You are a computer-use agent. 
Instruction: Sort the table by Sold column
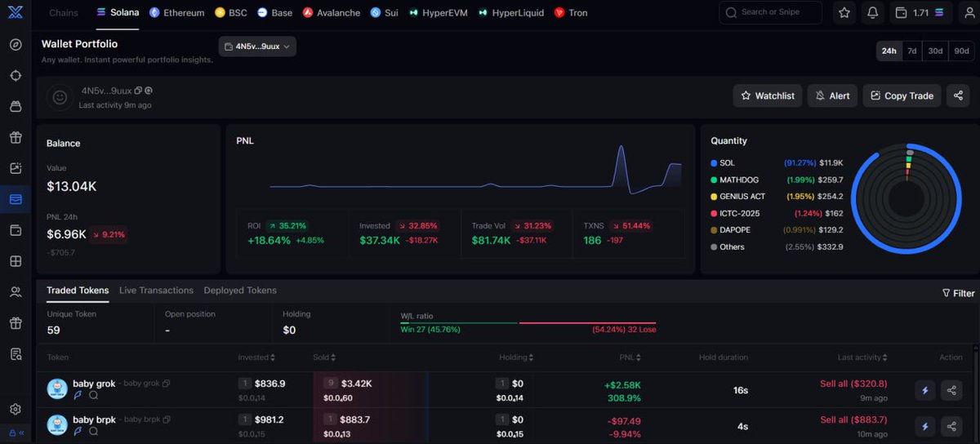tap(324, 357)
